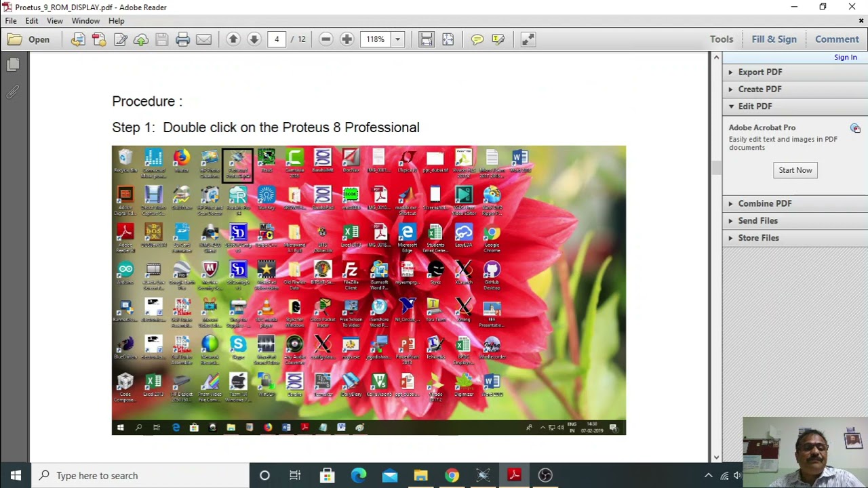Click the vertical scrollbar thumb
This screenshot has height=488, width=868.
coord(716,167)
